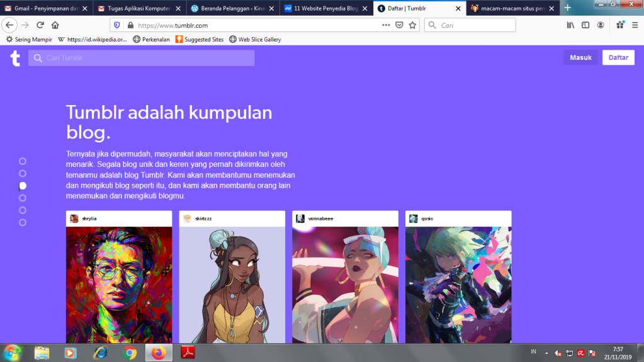Click the Cari Tumblr search field
Screen dimensions: 644x362
142,58
